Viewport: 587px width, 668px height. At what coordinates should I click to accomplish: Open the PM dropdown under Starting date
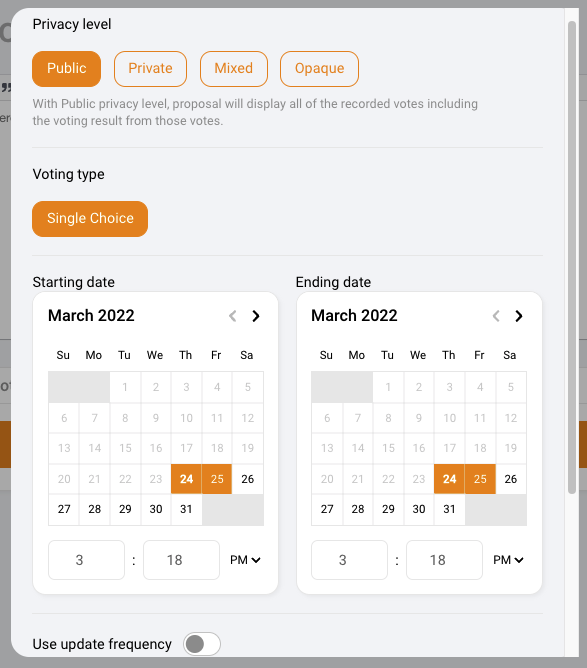[x=245, y=560]
